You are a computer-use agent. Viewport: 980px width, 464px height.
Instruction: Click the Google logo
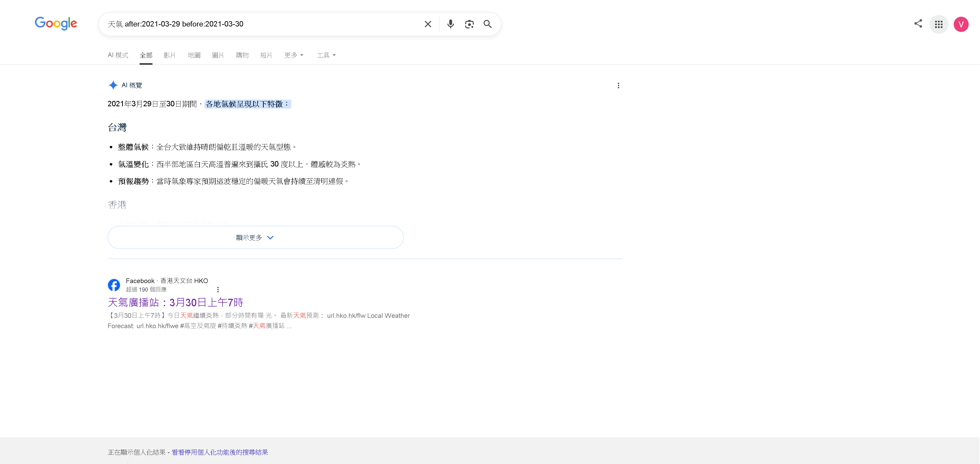coord(56,24)
